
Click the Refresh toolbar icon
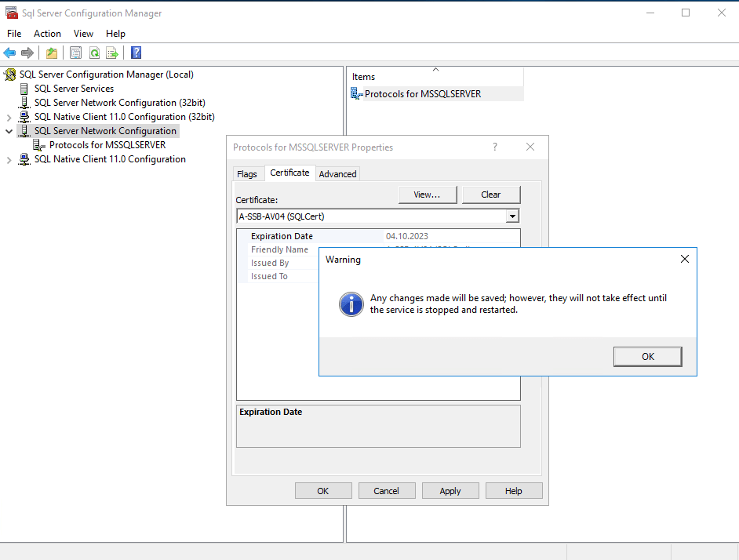pyautogui.click(x=94, y=53)
